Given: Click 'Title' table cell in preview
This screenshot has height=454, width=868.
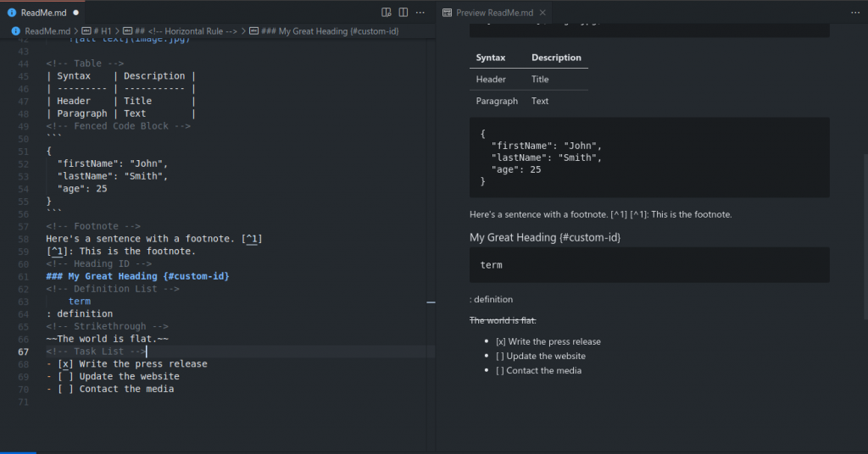Looking at the screenshot, I should 540,79.
